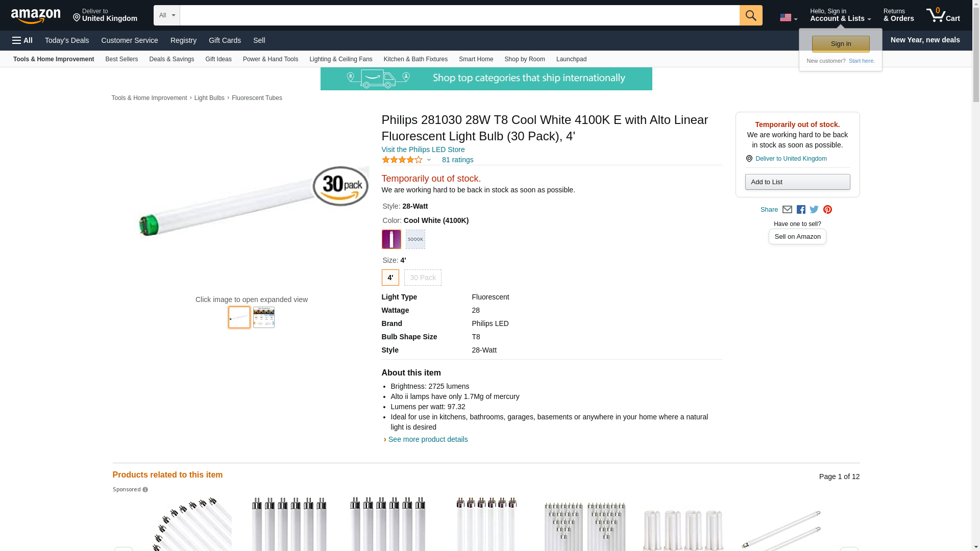
Task: Go to Best Sellers subnav tab
Action: coord(121,59)
